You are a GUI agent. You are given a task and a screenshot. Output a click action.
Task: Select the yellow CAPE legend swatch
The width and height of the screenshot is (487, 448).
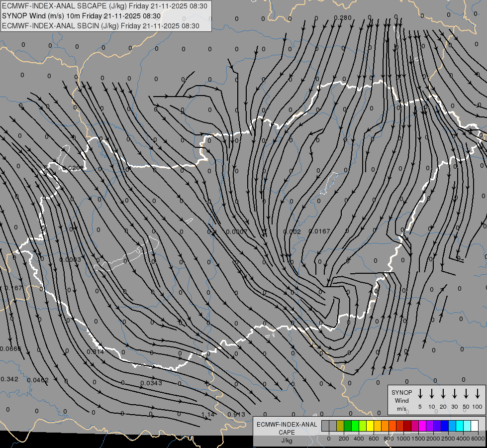coord(370,426)
